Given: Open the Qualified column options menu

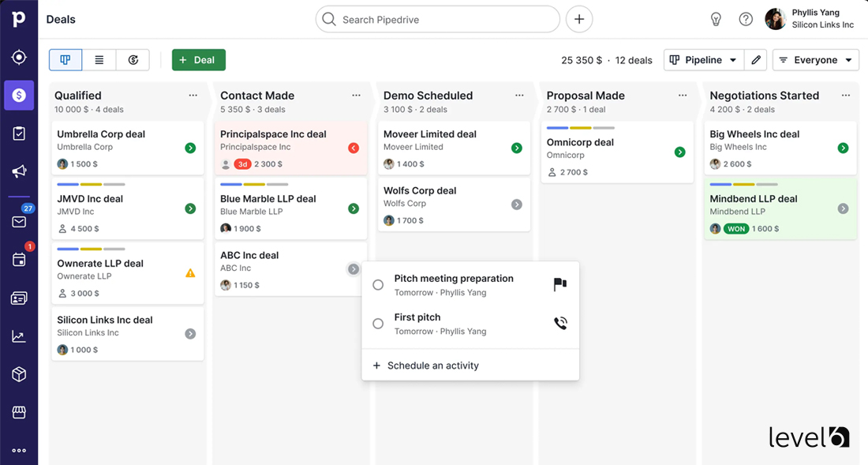Looking at the screenshot, I should (193, 95).
